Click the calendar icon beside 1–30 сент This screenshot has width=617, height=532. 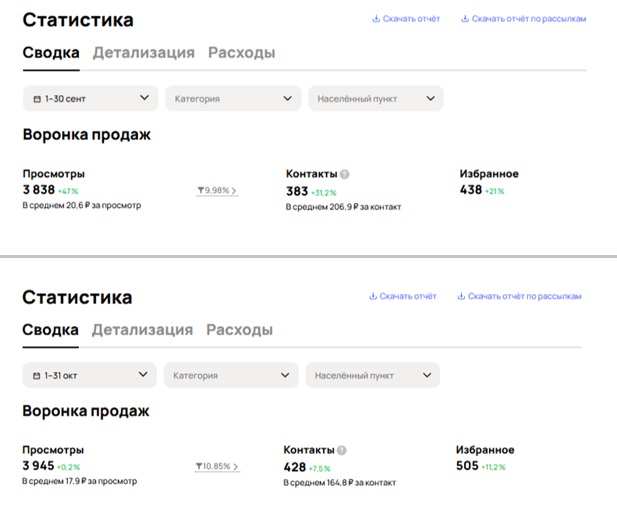coord(37,99)
